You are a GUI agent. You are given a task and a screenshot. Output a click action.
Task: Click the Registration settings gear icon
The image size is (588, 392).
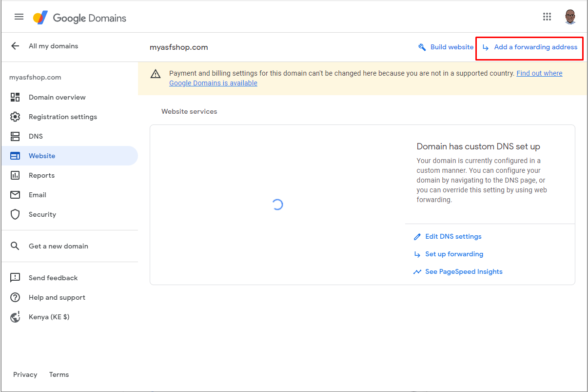coord(15,117)
